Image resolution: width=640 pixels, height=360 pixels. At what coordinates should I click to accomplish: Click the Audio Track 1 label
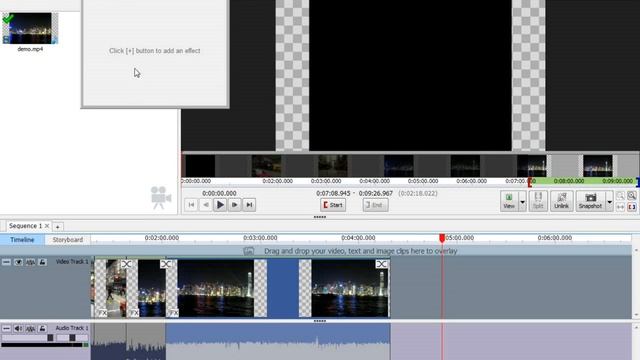pos(72,328)
